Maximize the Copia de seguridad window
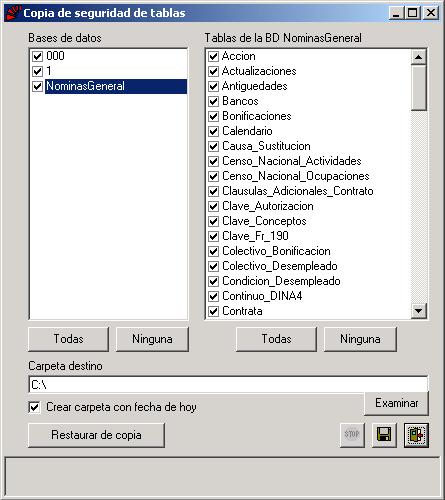The width and height of the screenshot is (445, 500). coord(412,13)
